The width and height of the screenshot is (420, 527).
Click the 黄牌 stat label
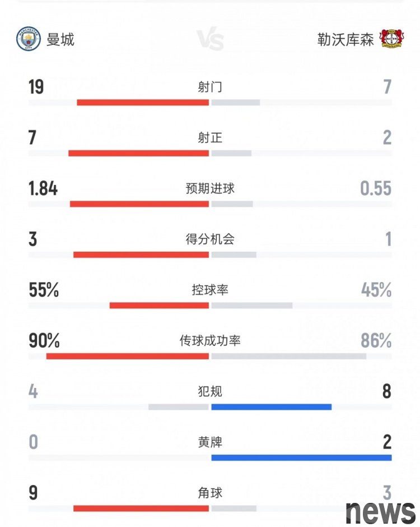(x=210, y=442)
